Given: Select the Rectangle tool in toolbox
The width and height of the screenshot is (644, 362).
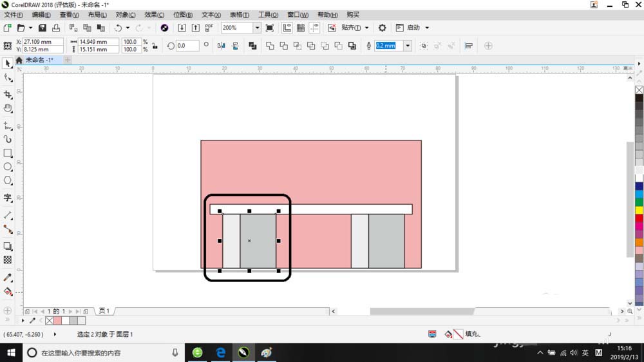Looking at the screenshot, I should point(8,153).
